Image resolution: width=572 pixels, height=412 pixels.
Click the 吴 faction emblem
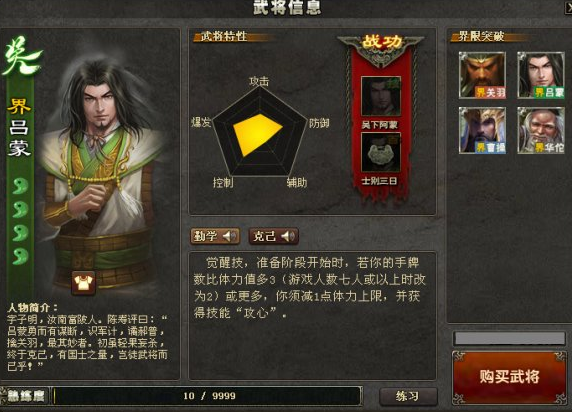21,57
